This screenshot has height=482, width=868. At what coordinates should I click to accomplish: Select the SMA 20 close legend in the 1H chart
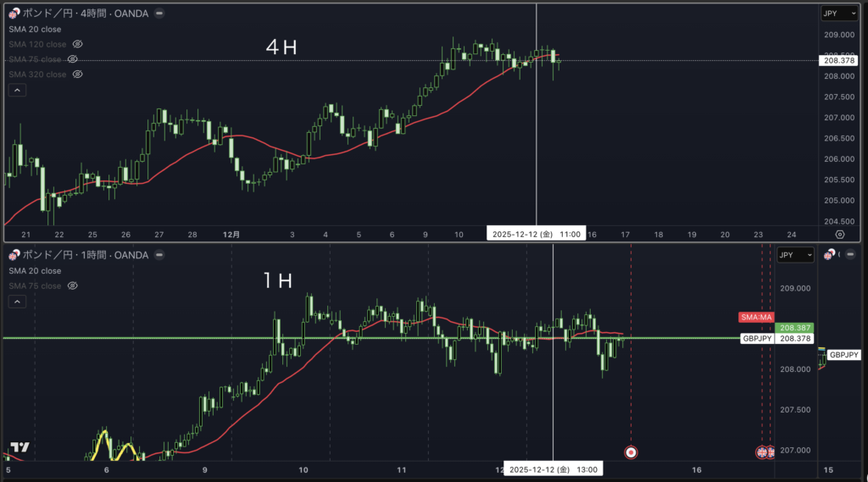click(x=35, y=271)
